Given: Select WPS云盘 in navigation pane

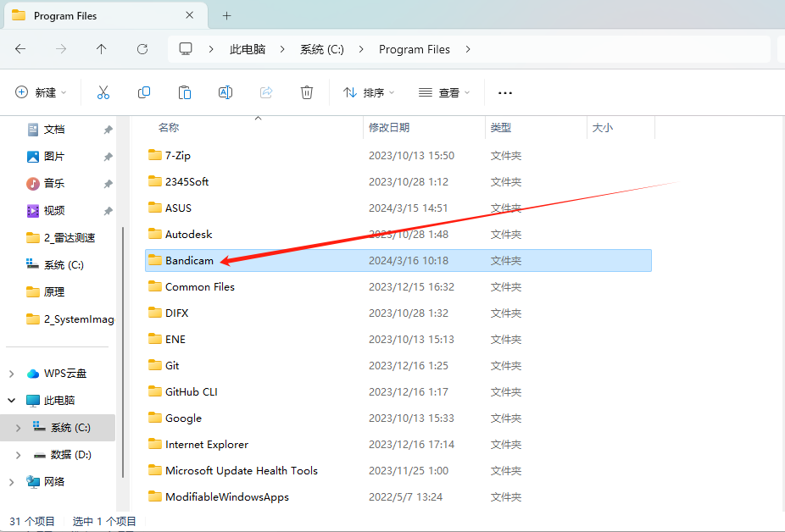Looking at the screenshot, I should [x=57, y=374].
